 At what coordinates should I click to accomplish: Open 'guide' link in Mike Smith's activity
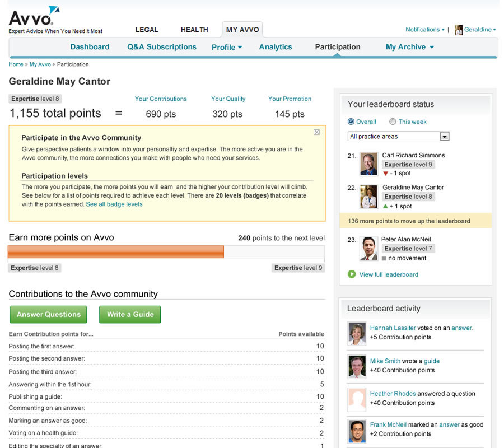pos(432,361)
